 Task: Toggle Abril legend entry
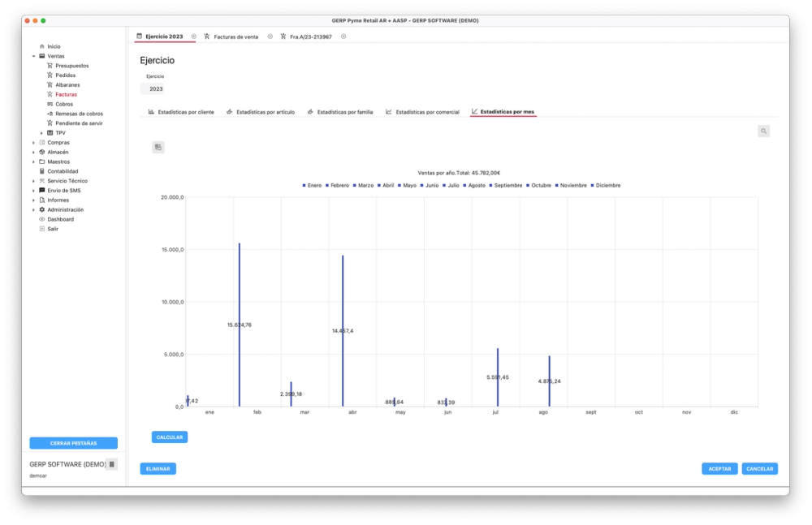386,185
